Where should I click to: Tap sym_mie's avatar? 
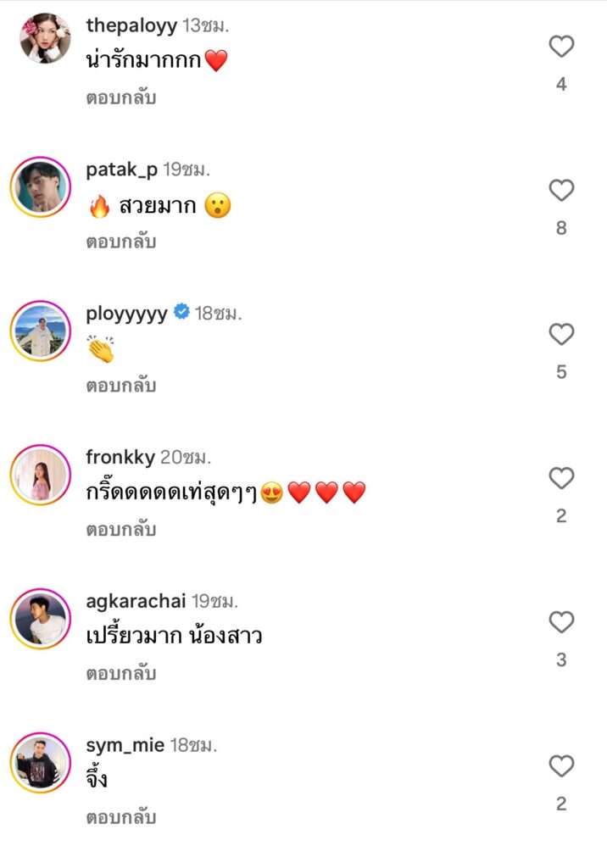(x=41, y=762)
